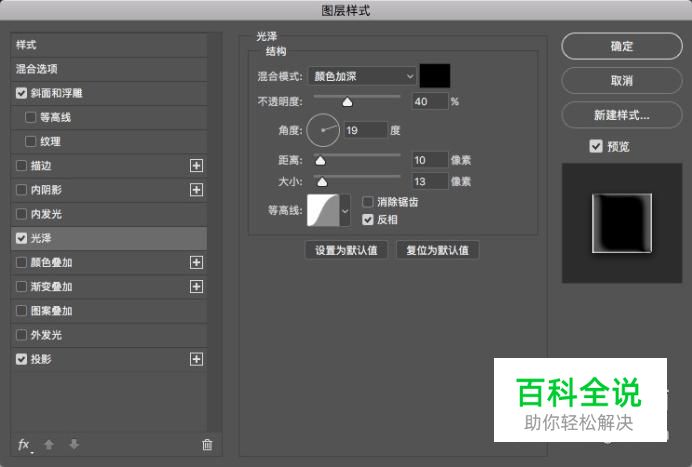Select the 投影 effect row
The height and width of the screenshot is (467, 692).
tap(109, 359)
